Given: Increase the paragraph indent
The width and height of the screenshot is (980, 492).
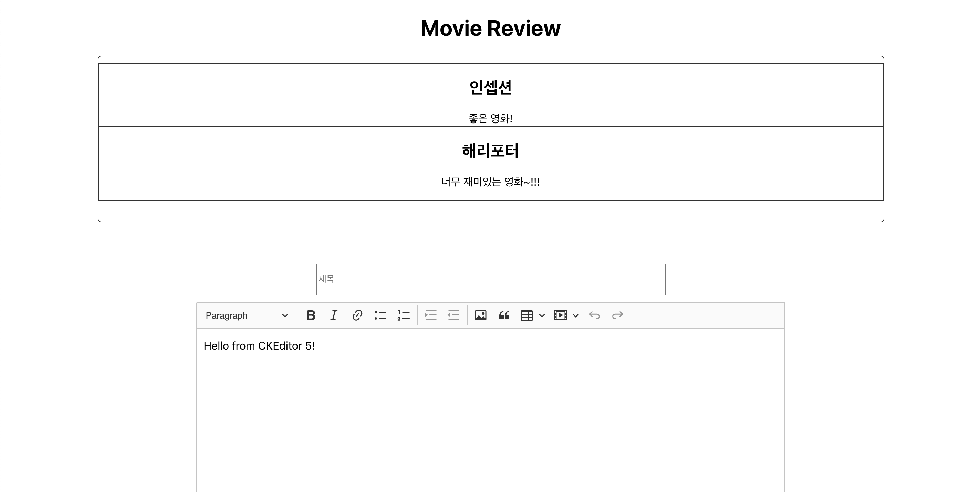Looking at the screenshot, I should click(x=431, y=315).
